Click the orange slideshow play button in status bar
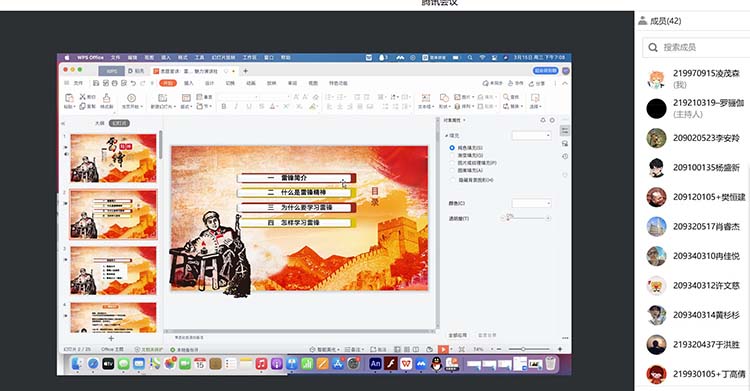This screenshot has width=750, height=391. [443, 349]
